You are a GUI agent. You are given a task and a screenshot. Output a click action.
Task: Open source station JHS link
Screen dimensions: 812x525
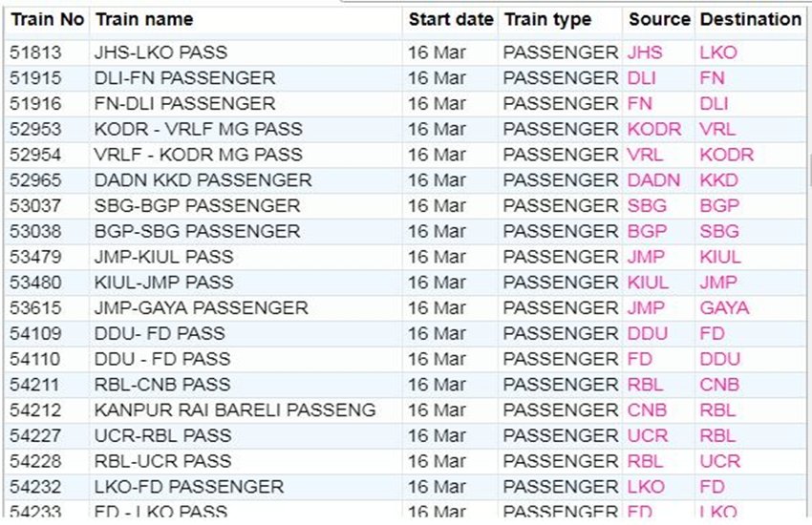(x=645, y=52)
